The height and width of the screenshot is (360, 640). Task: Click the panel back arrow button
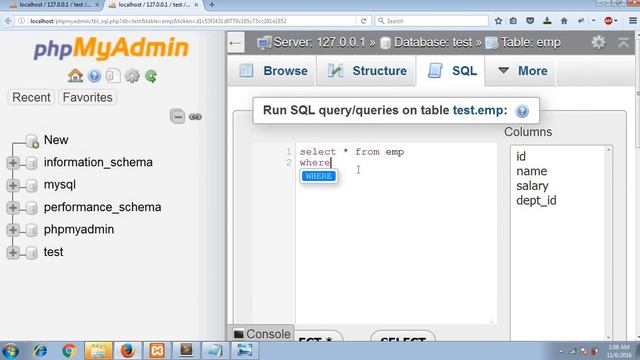[236, 42]
